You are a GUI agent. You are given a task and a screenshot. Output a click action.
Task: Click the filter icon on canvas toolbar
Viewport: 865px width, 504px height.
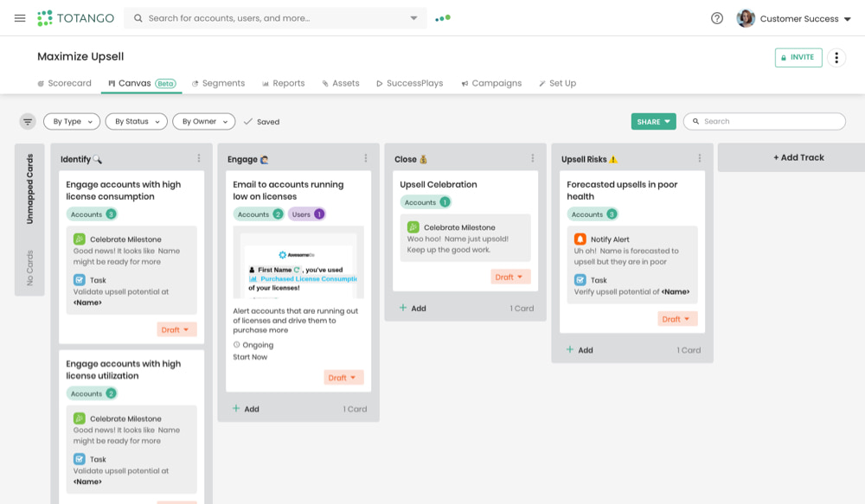28,121
